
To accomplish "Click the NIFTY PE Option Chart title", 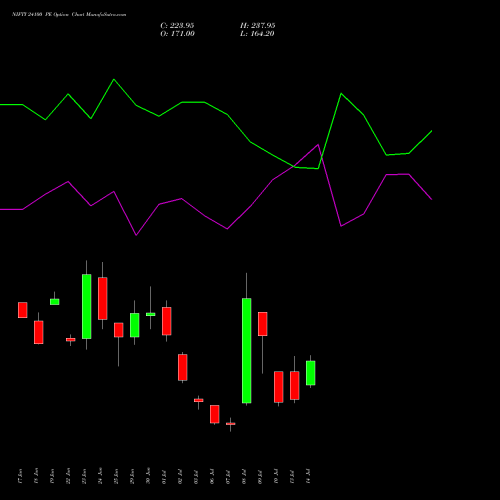I will pyautogui.click(x=69, y=14).
